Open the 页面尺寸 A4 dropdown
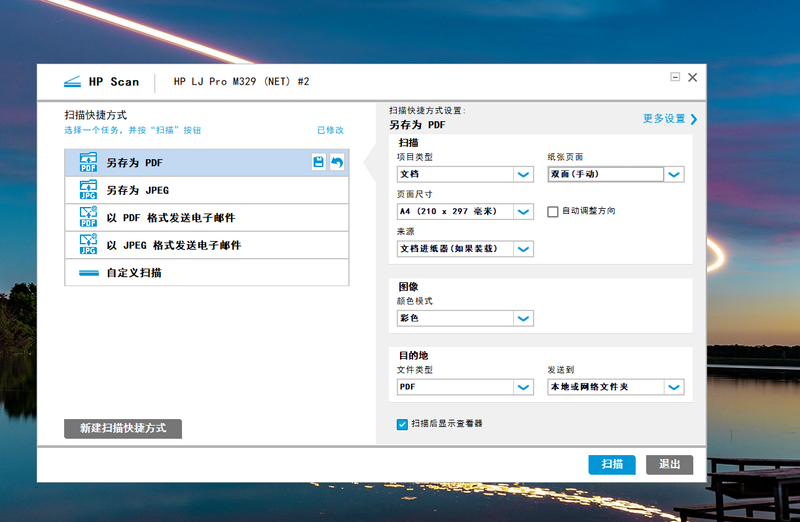Viewport: 800px width, 522px height. tap(523, 211)
